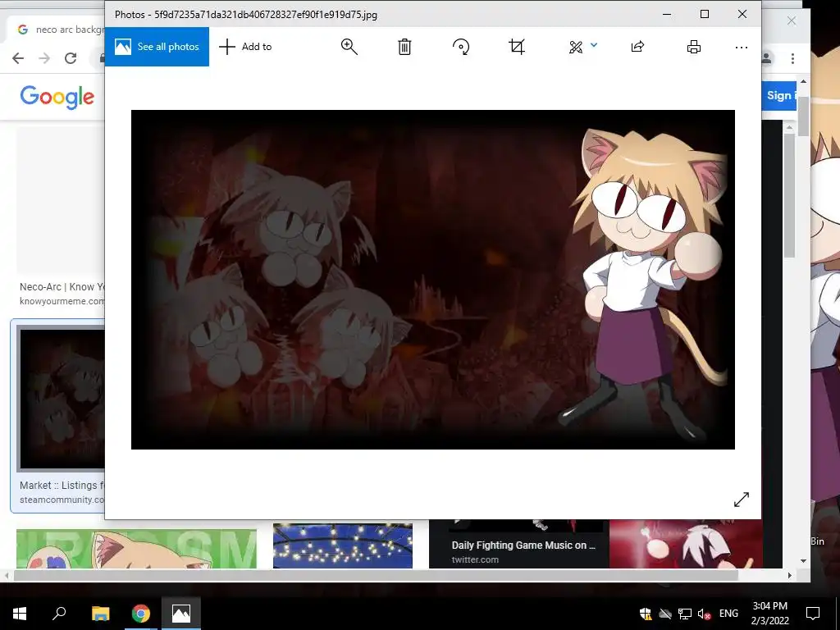
Task: Click the Chrome vertical scrollbar down arrow
Action: pos(803,561)
